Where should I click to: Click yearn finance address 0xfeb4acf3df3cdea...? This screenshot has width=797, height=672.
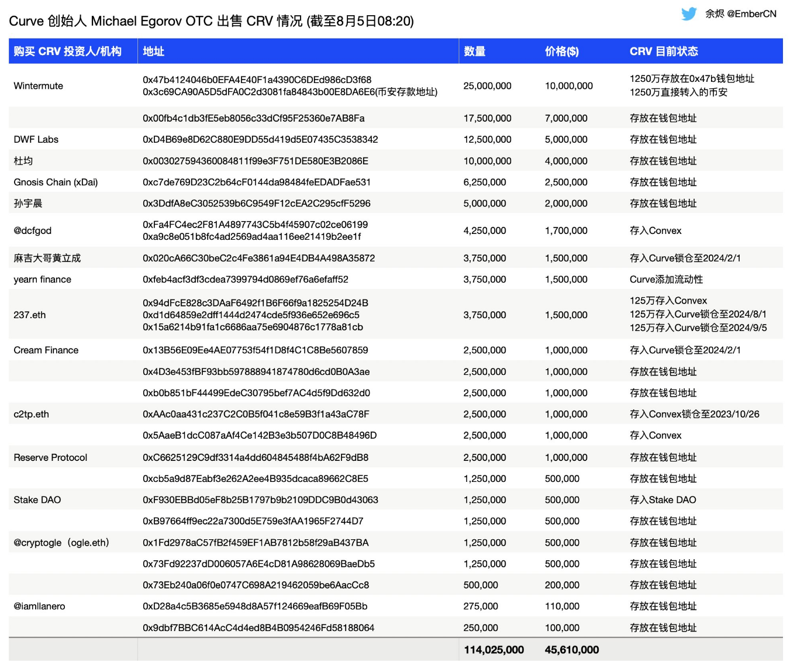246,280
